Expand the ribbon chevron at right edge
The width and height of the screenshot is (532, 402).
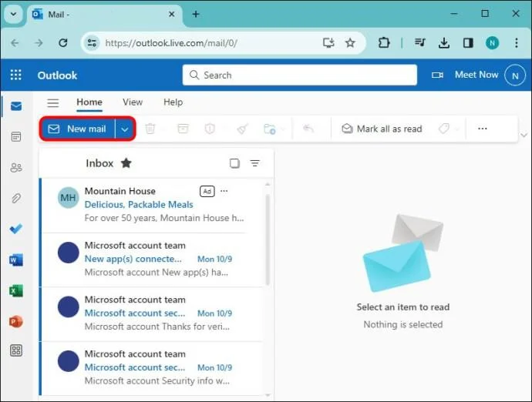524,136
